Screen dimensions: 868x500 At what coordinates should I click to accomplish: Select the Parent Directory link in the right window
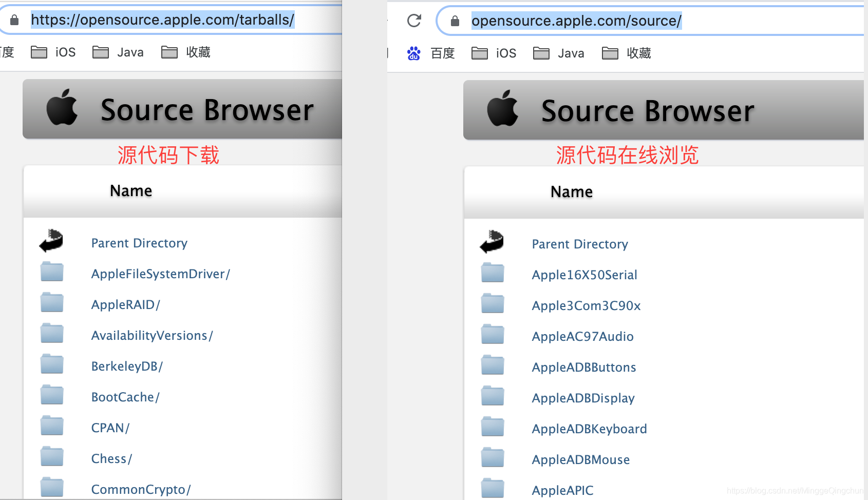pyautogui.click(x=579, y=244)
